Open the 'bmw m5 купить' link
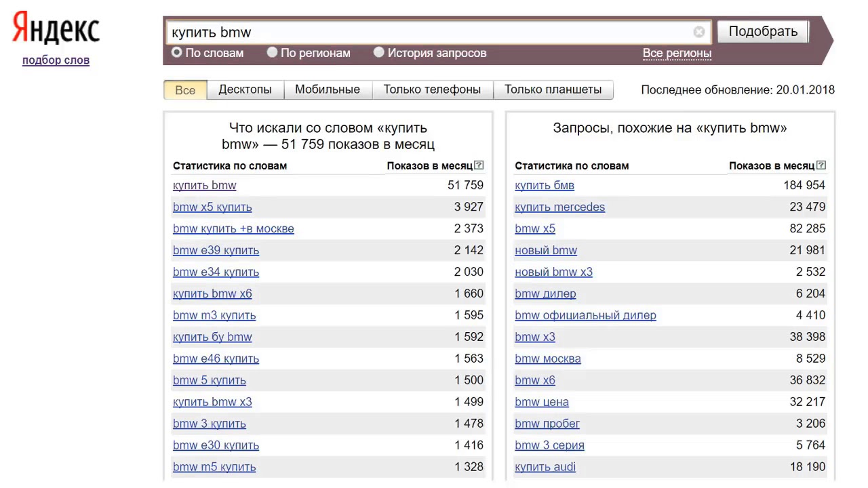 [x=214, y=467]
